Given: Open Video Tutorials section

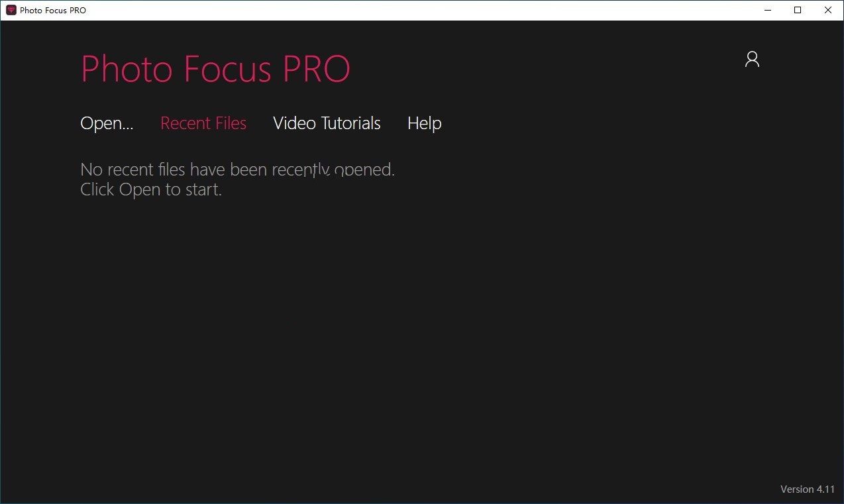Looking at the screenshot, I should [x=327, y=123].
